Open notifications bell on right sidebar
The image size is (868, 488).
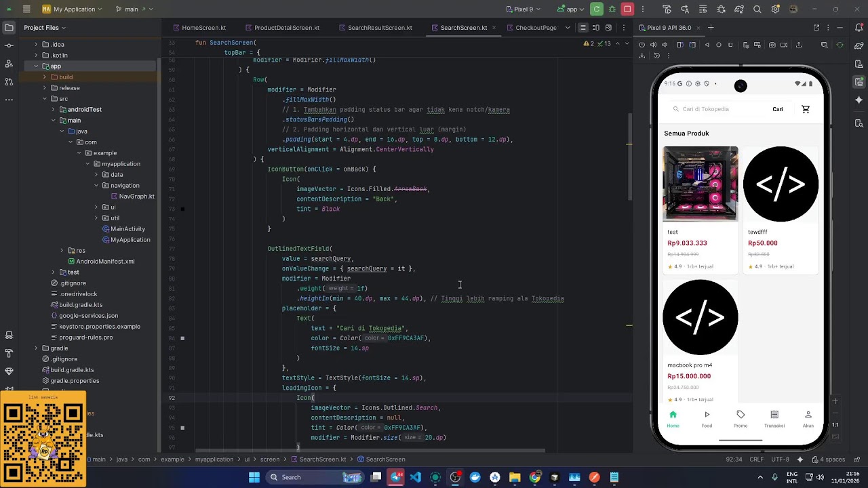click(x=859, y=28)
